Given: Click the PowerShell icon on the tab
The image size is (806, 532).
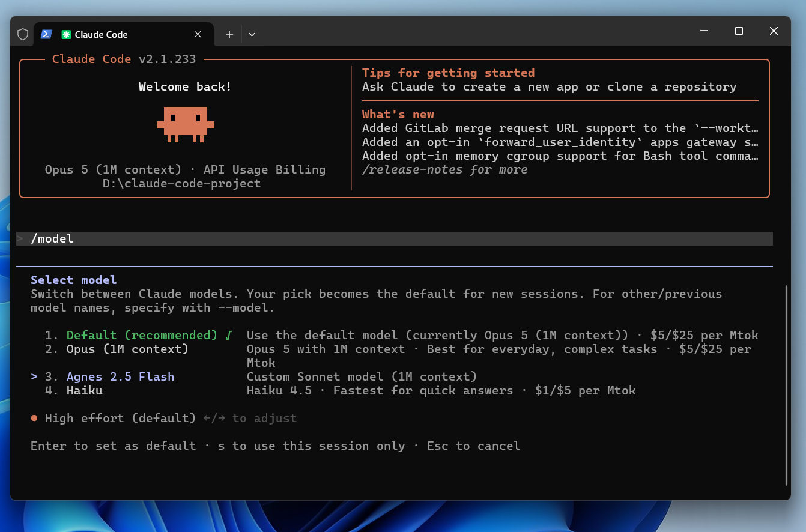Looking at the screenshot, I should click(46, 34).
